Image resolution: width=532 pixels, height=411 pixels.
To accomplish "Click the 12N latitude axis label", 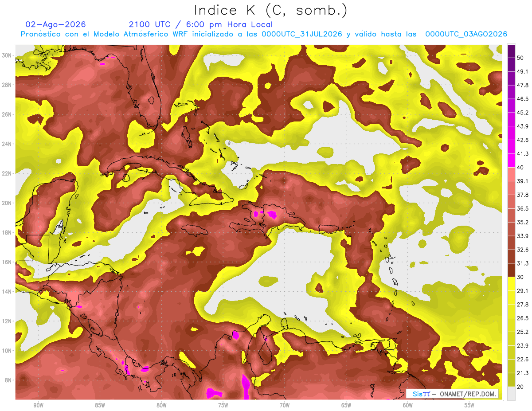I will pyautogui.click(x=7, y=321).
